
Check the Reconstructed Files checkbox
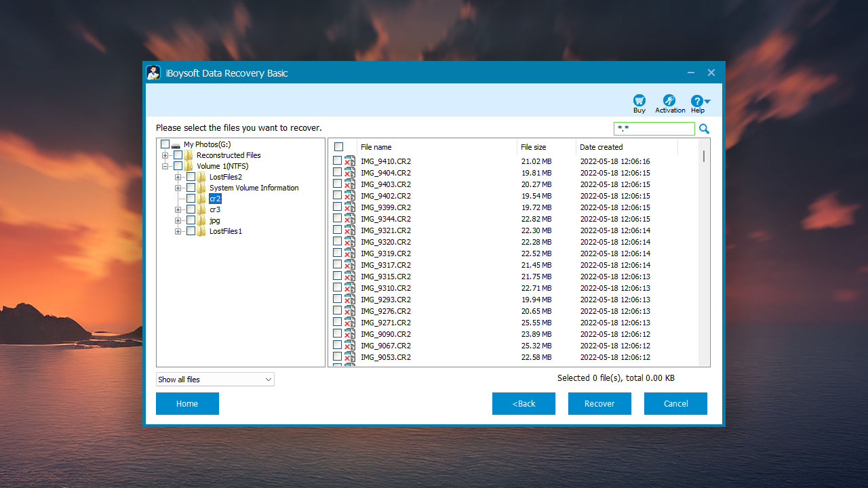[x=178, y=155]
